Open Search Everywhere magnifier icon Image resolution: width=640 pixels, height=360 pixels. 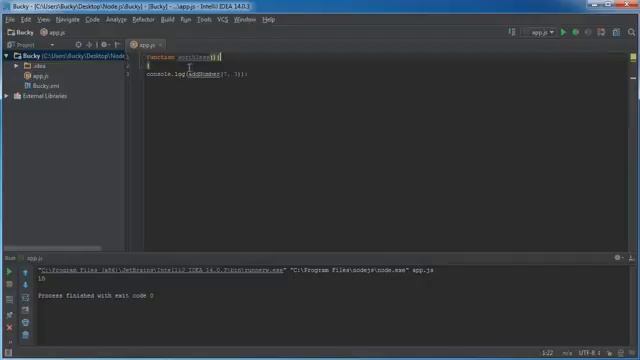(631, 32)
